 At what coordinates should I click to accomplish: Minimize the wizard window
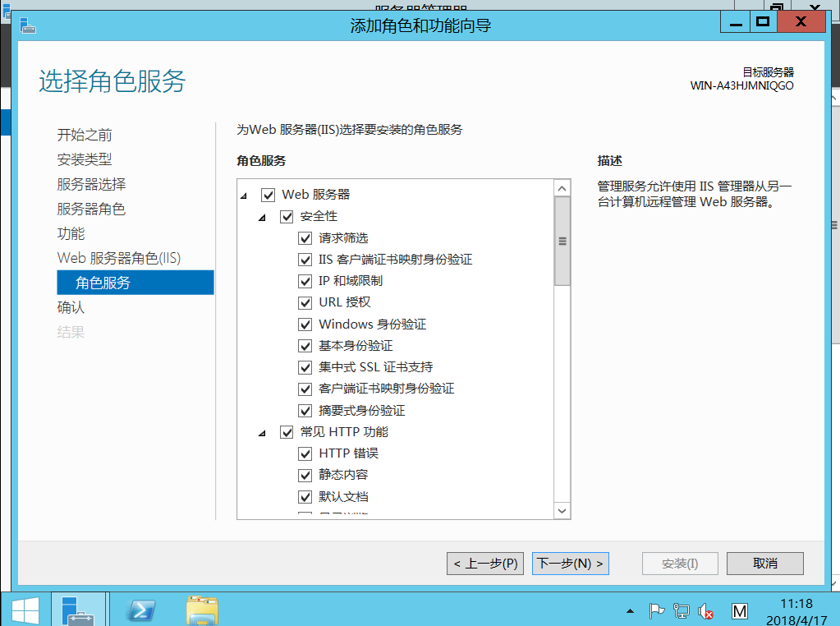click(x=736, y=23)
